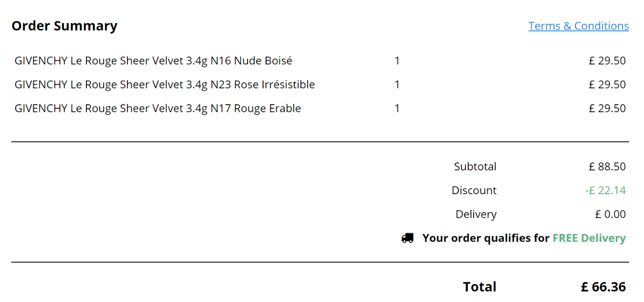Click the green FREE Delivery text
Viewport: 644px width, 302px height.
click(589, 238)
